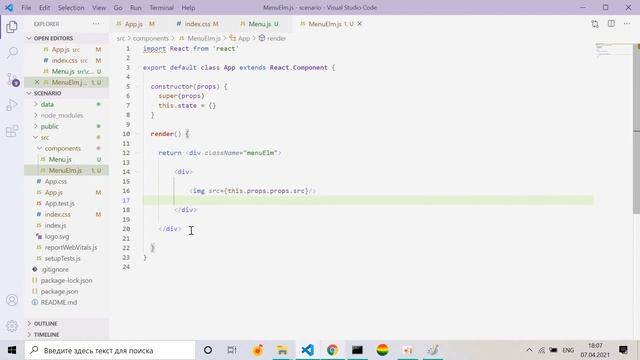Viewport: 640px width, 360px height.
Task: Open the Run menu
Action: pyautogui.click(x=136, y=8)
